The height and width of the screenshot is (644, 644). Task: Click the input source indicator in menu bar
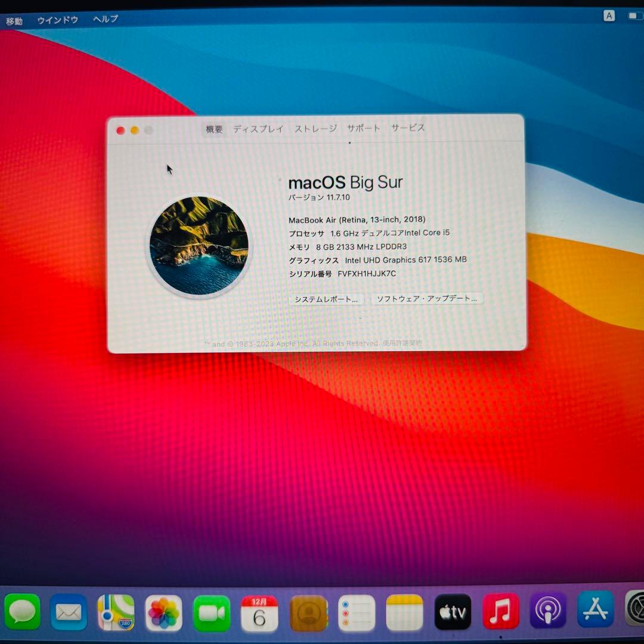pyautogui.click(x=608, y=16)
